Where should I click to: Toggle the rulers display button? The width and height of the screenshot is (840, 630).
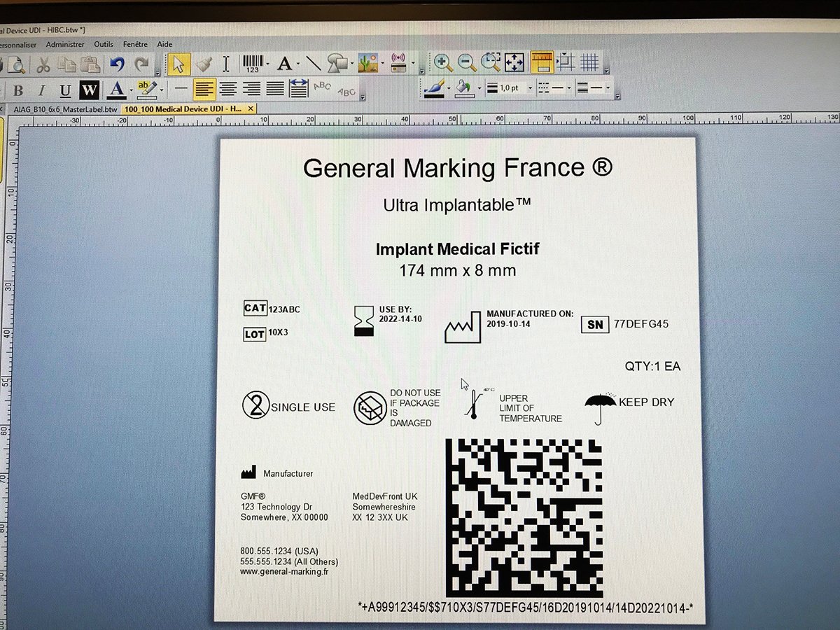click(542, 62)
